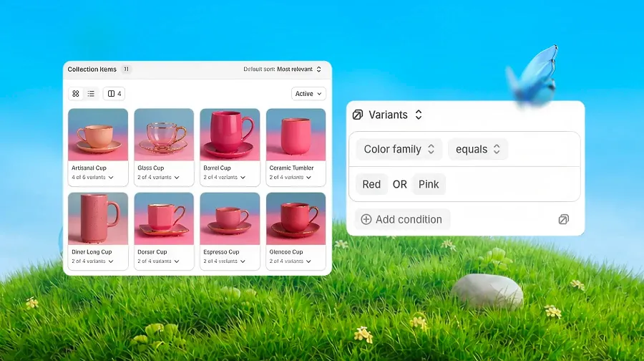
Task: Open the Artisanal Cup thumbnail
Action: coord(98,135)
